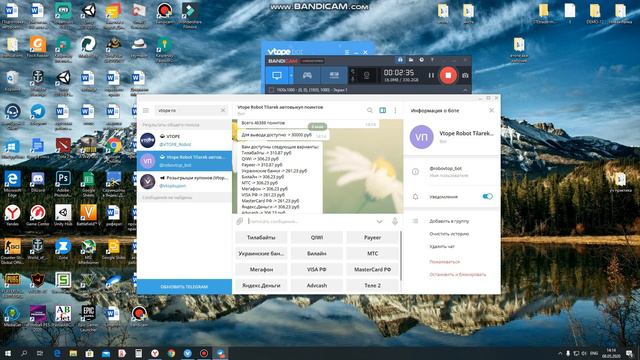This screenshot has height=360, width=640.
Task: Choose the Тилабайты bot button
Action: 261,237
